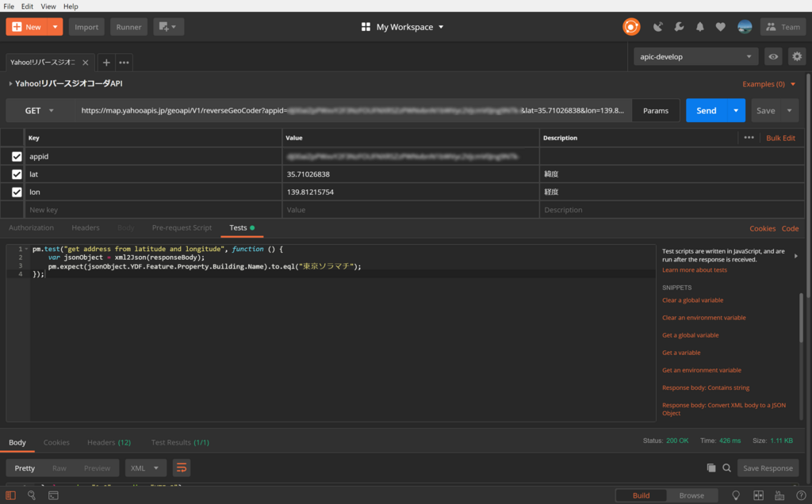This screenshot has height=504, width=812.
Task: Click the Send button
Action: 707,110
